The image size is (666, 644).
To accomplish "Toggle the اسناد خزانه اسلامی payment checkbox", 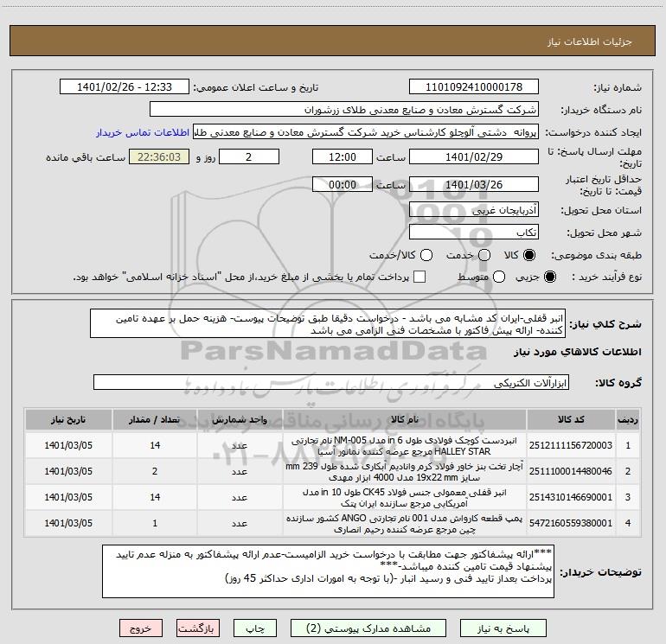I will point(419,277).
